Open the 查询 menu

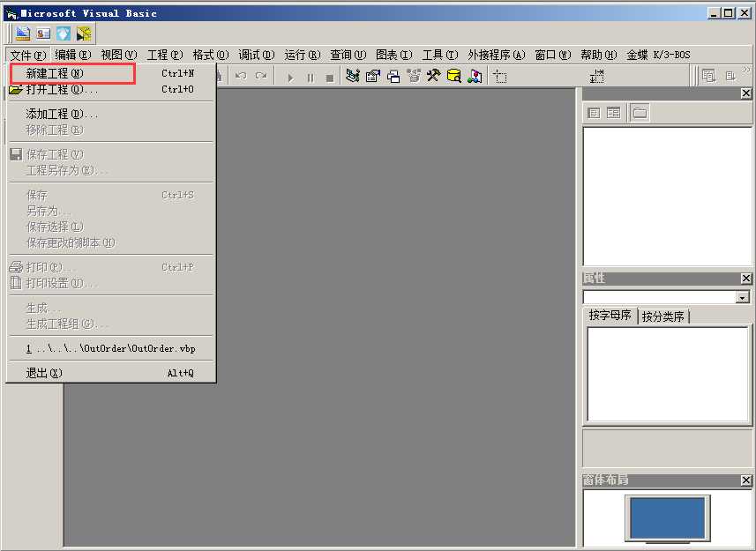[x=348, y=55]
